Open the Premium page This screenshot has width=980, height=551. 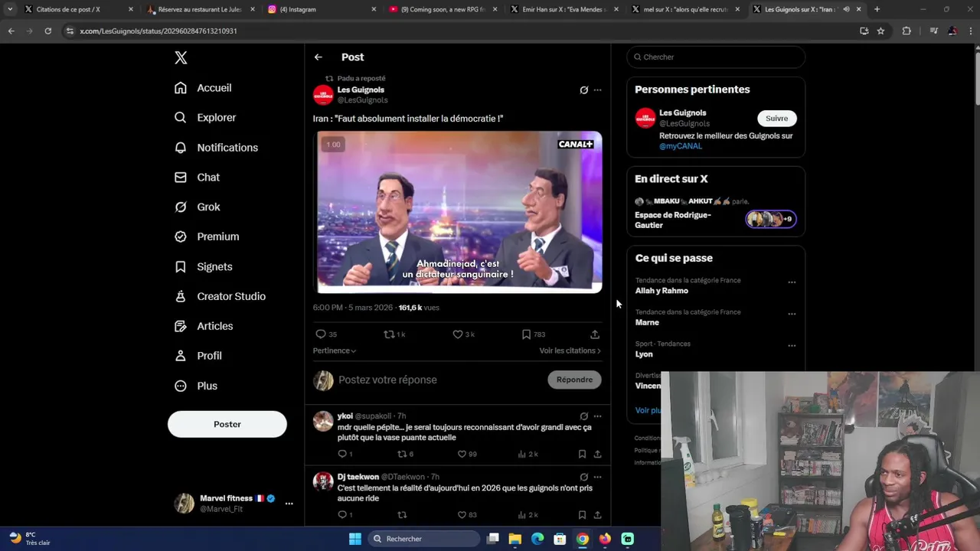(207, 237)
